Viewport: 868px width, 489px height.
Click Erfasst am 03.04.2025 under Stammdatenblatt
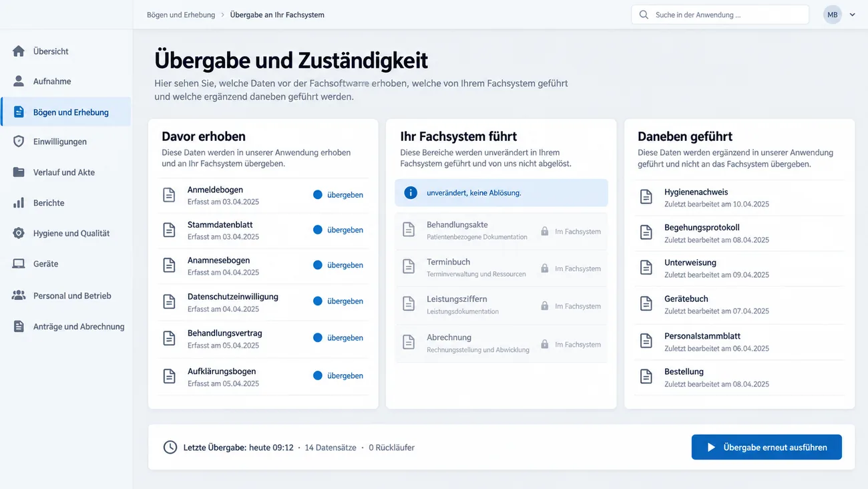coord(223,236)
